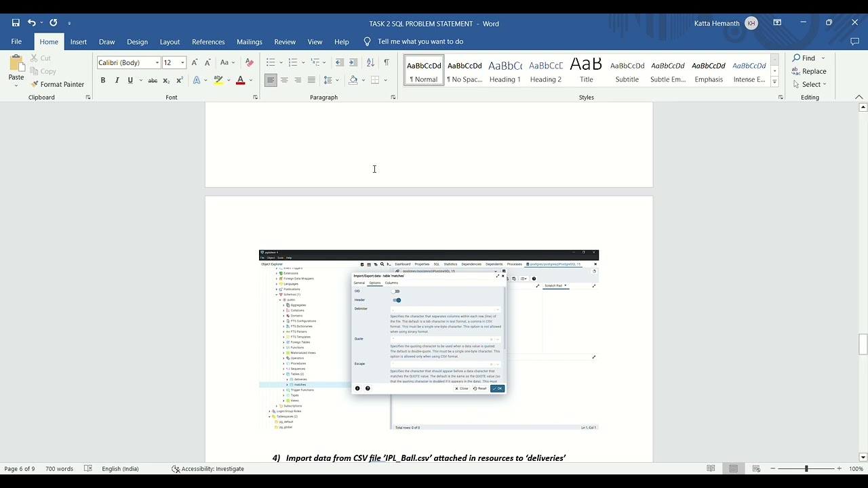
Task: Apply the red font color
Action: (240, 80)
